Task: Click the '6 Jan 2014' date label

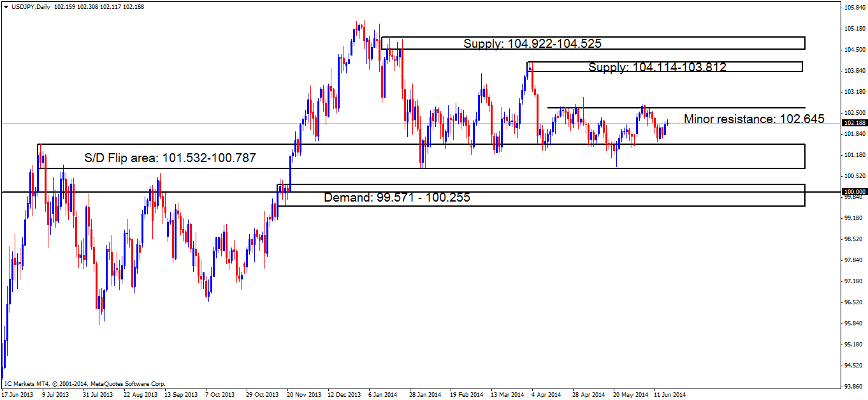Action: tap(382, 395)
